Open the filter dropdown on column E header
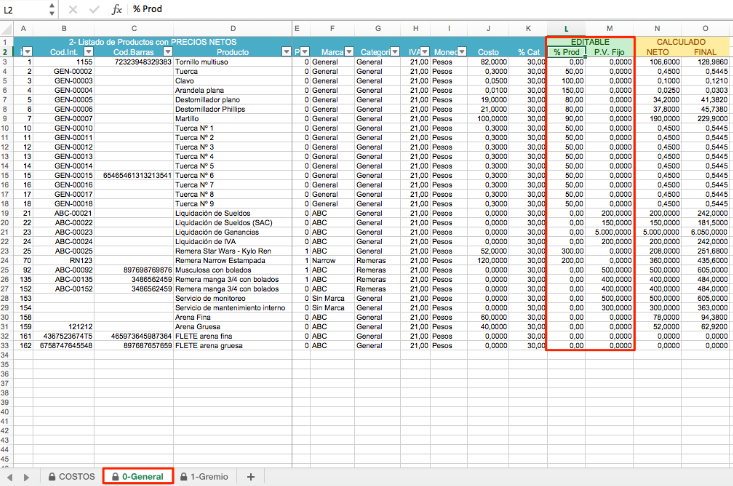This screenshot has height=486, width=733. pyautogui.click(x=305, y=52)
